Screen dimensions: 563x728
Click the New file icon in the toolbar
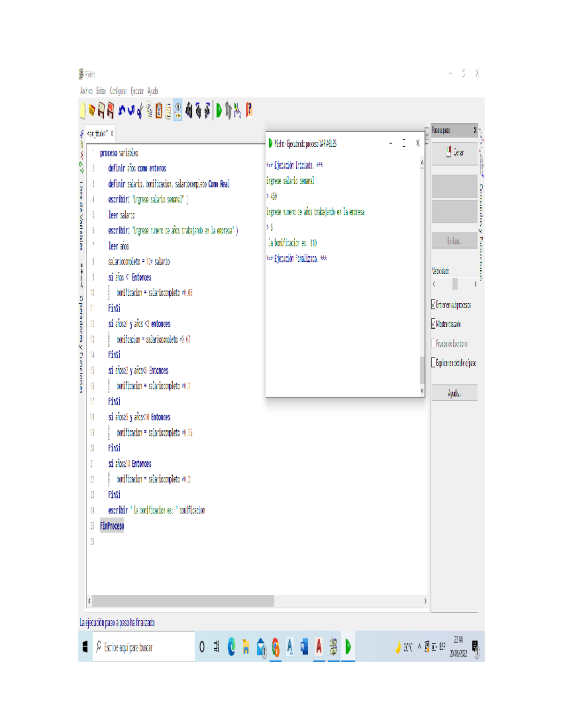pos(83,111)
